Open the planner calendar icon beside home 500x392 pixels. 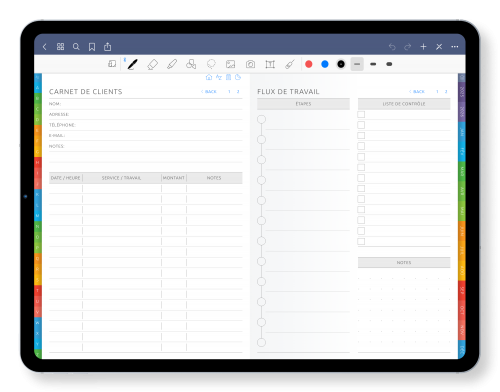point(228,77)
